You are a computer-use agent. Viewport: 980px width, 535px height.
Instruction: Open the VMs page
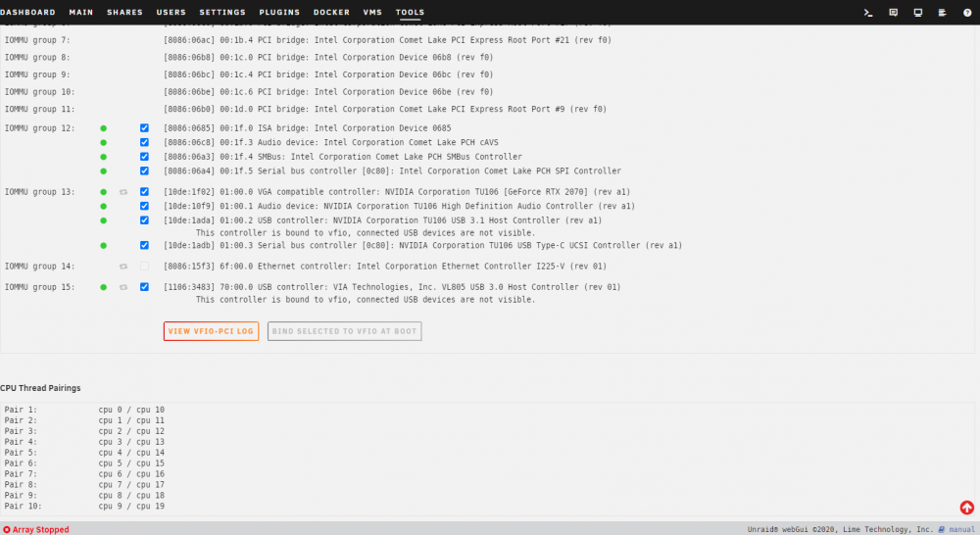click(x=372, y=13)
